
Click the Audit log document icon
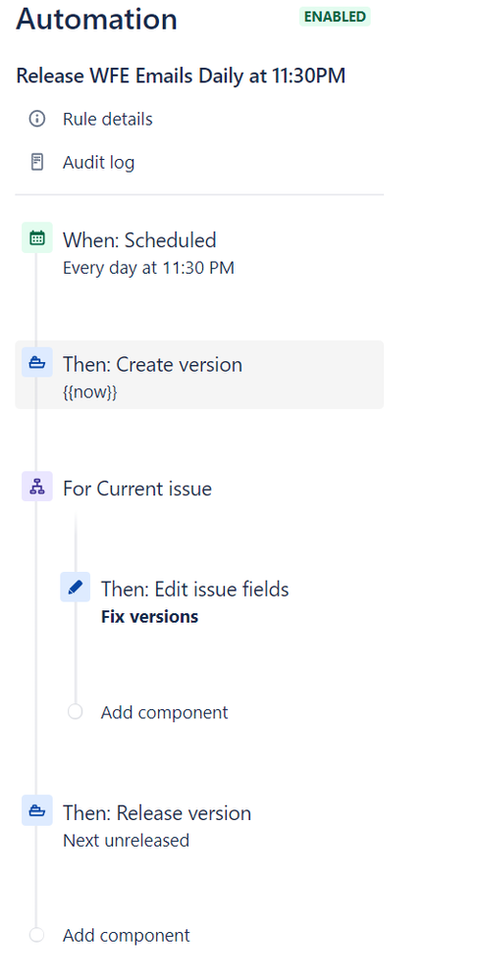point(37,163)
